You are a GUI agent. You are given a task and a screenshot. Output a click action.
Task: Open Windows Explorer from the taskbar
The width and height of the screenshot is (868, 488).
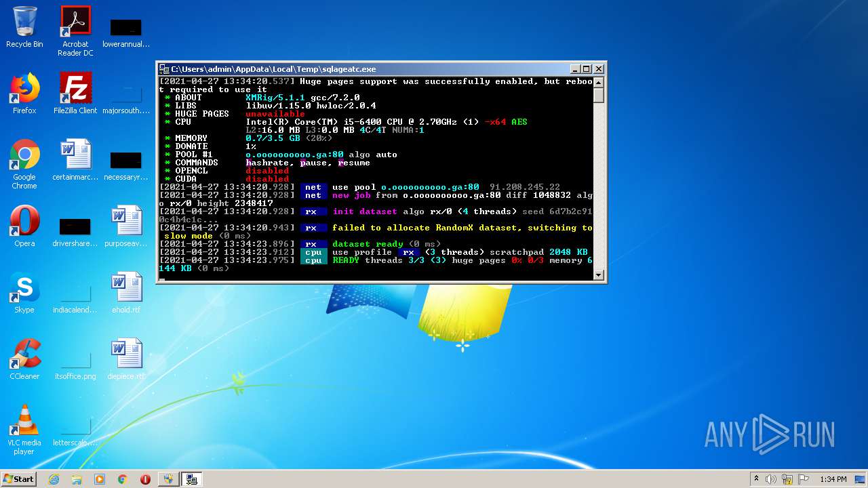[x=77, y=479]
